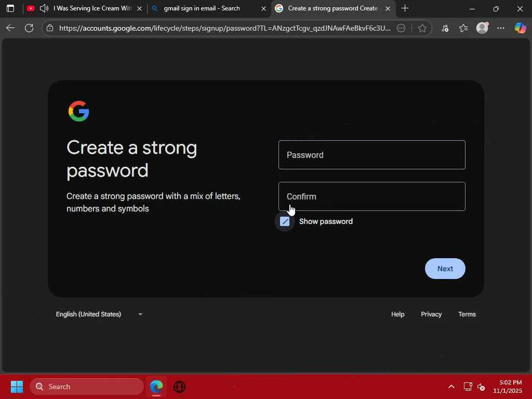Click the round icon inside address bar
This screenshot has width=532, height=399.
coord(401,28)
